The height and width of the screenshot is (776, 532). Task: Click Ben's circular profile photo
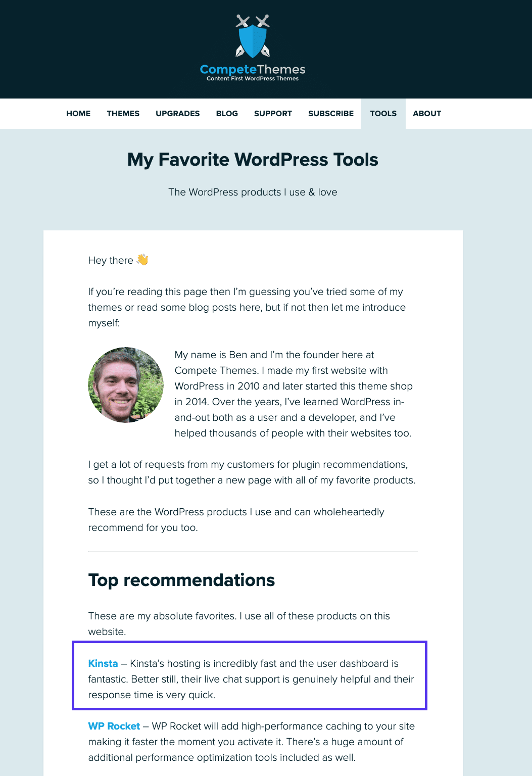(126, 384)
